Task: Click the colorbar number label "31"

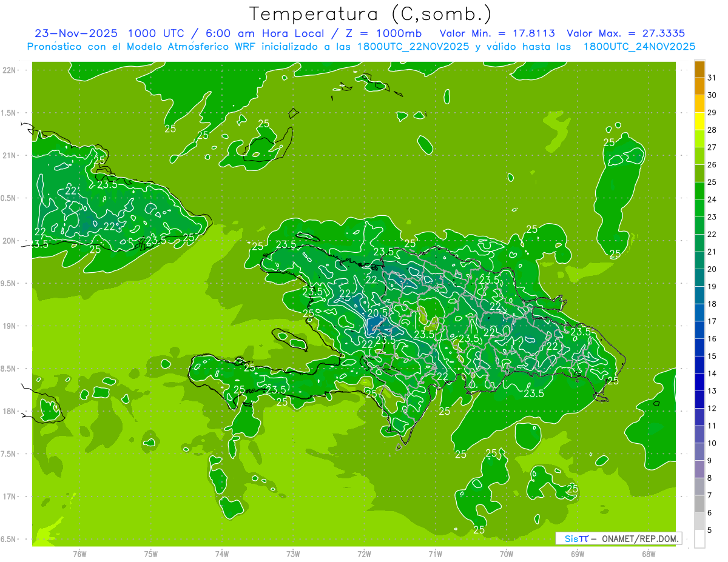Action: tap(712, 78)
